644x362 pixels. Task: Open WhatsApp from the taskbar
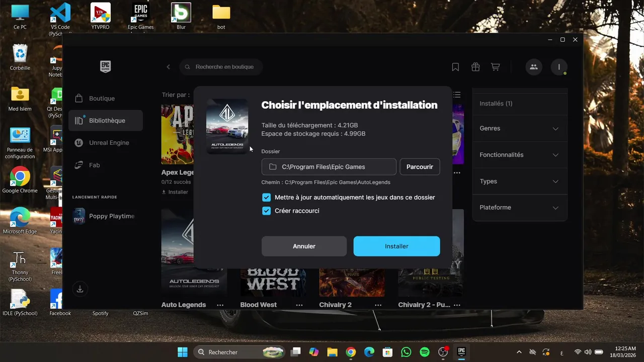point(406,352)
